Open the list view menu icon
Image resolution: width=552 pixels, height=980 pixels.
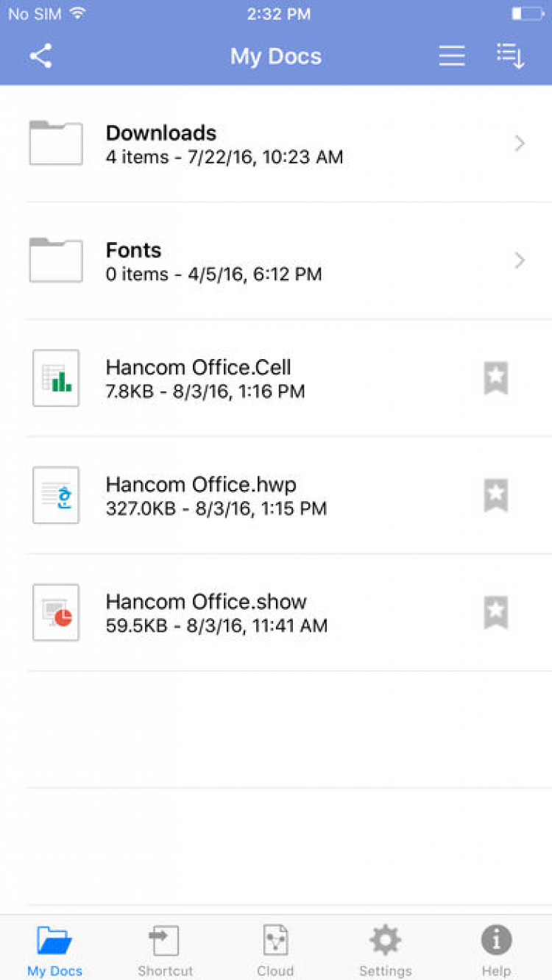tap(452, 56)
